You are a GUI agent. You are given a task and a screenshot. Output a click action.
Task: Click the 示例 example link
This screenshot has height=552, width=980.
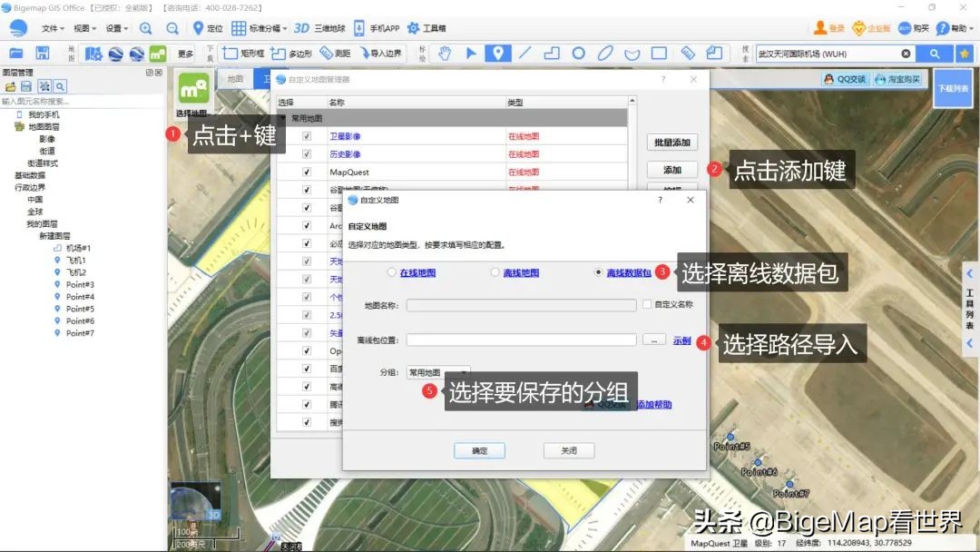[x=681, y=340]
